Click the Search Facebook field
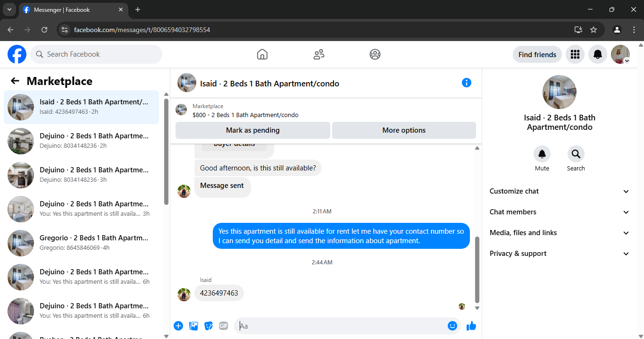 pyautogui.click(x=96, y=54)
